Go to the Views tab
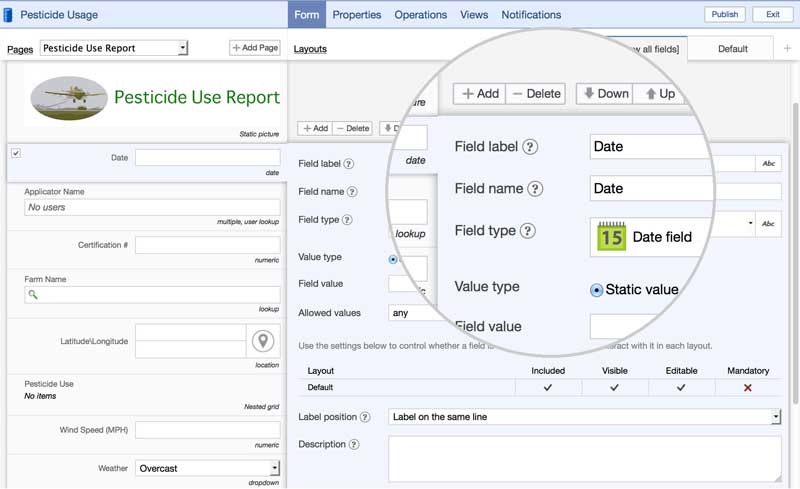800x489 pixels. pyautogui.click(x=474, y=15)
